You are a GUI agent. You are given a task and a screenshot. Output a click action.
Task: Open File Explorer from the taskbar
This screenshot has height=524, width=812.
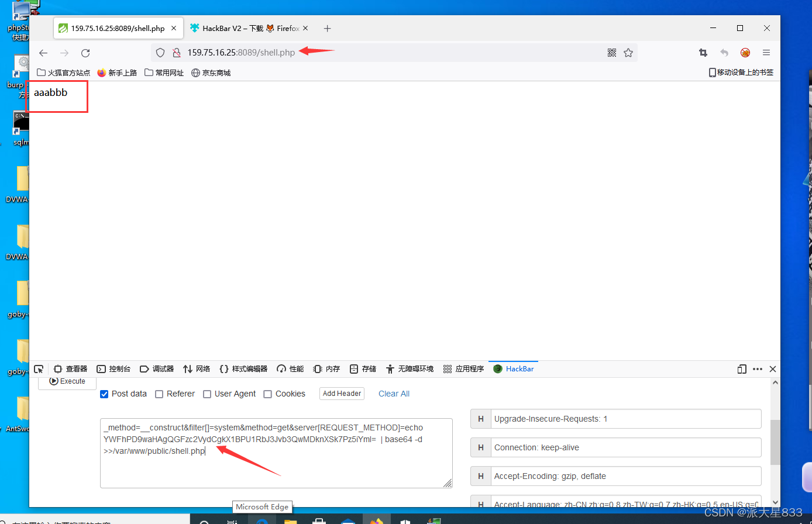coord(291,520)
